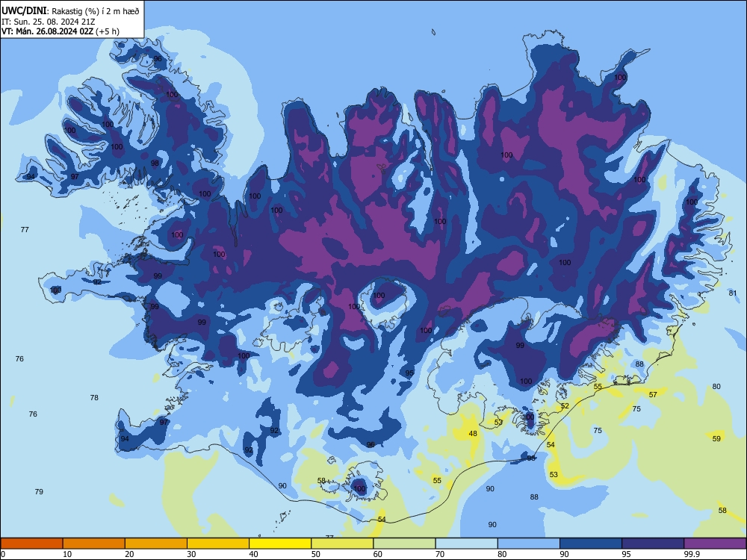Click the humidity value '77' west of Iceland
The width and height of the screenshot is (747, 560).
click(25, 229)
